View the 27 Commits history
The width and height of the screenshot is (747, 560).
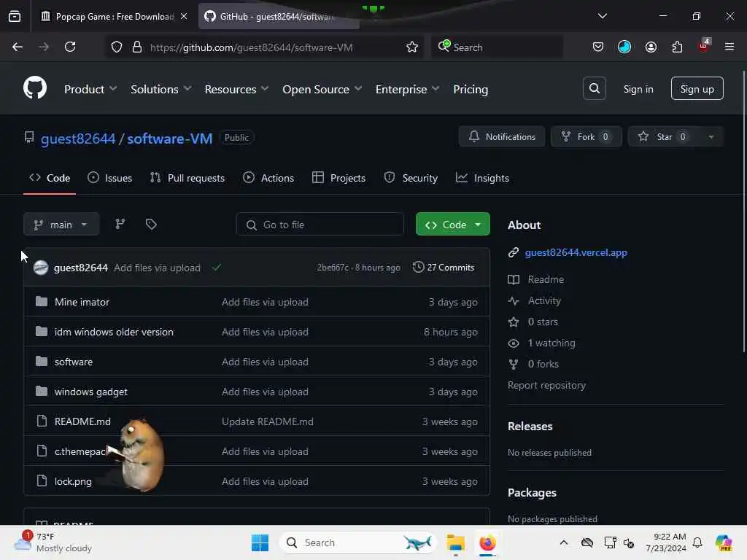tap(444, 267)
